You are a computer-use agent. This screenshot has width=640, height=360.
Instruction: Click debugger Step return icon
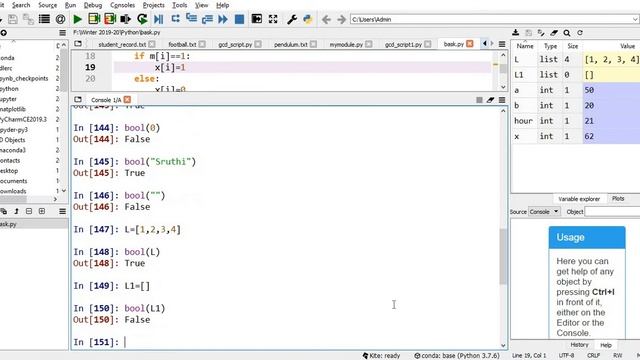pos(207,19)
